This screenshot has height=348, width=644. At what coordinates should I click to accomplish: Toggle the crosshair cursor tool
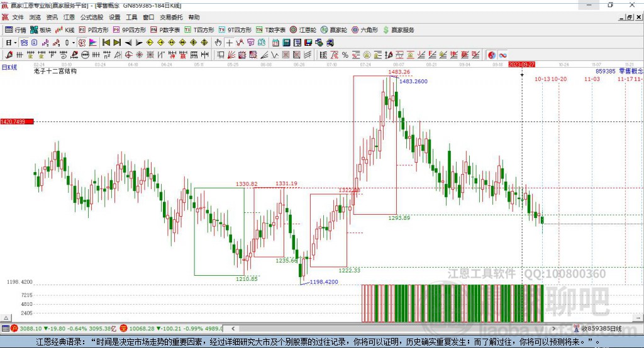229,43
